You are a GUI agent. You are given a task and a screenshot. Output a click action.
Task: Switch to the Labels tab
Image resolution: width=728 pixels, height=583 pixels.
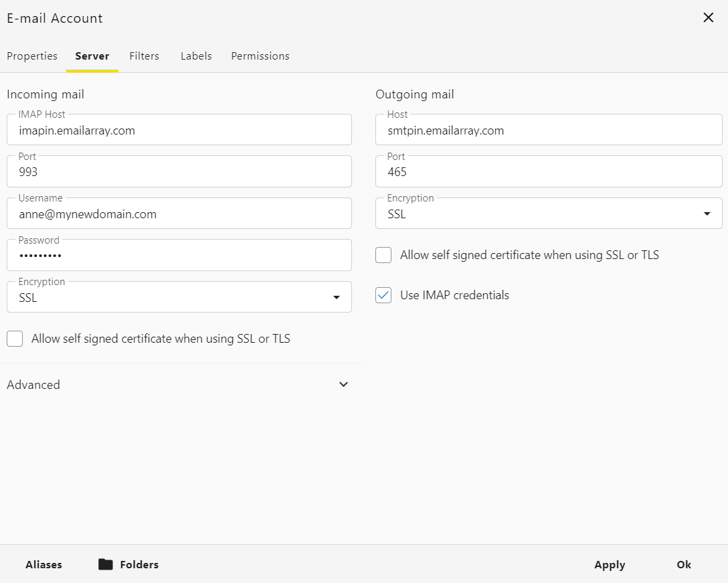click(x=195, y=56)
